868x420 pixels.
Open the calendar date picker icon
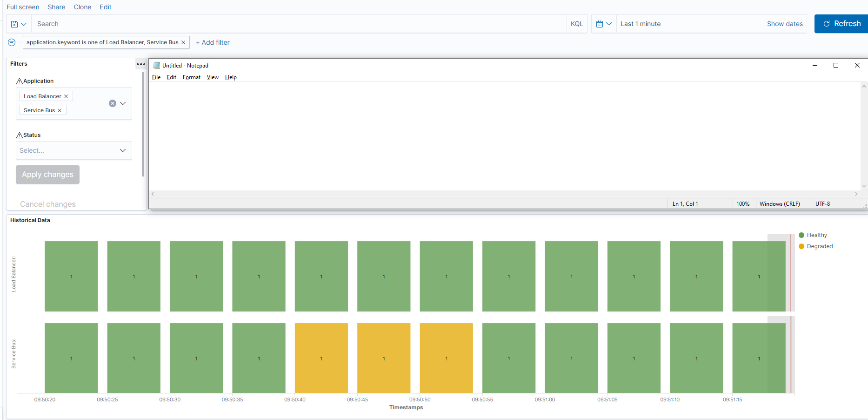tap(601, 23)
